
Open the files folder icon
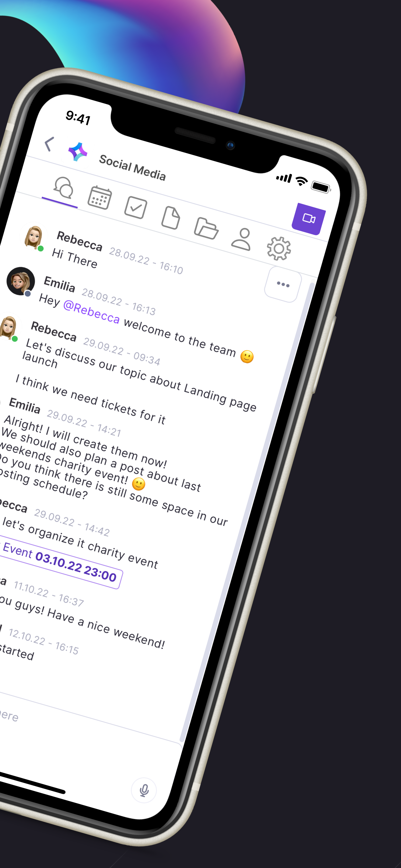coord(206,228)
